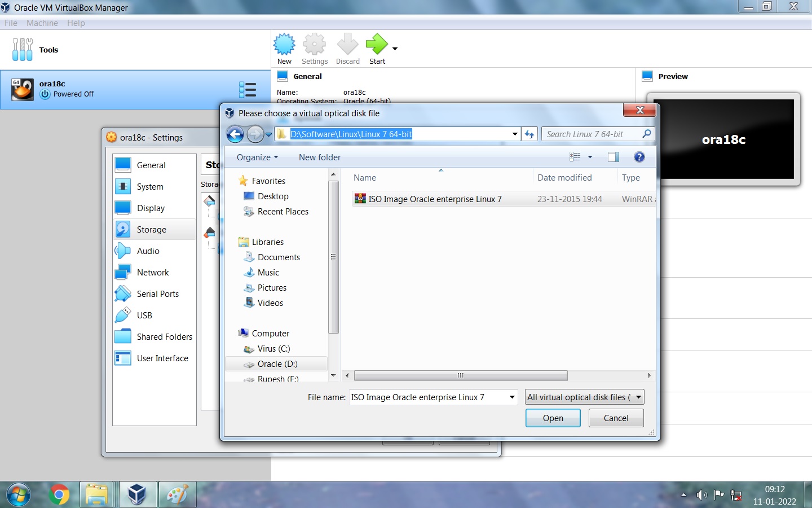This screenshot has height=508, width=812.
Task: Open Pictures library
Action: [272, 287]
